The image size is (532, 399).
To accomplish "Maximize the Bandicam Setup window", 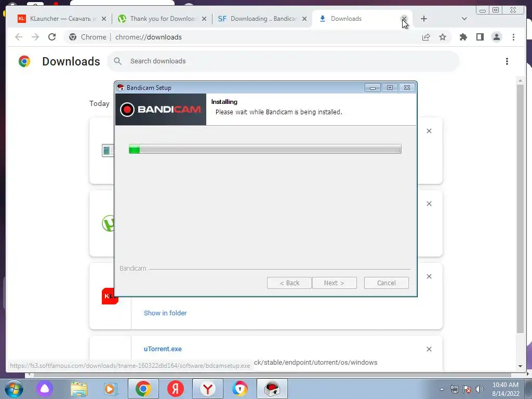I will [390, 87].
